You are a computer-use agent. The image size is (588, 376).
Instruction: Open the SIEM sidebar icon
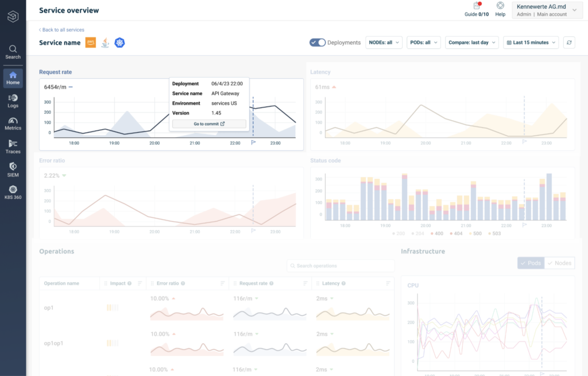click(13, 170)
